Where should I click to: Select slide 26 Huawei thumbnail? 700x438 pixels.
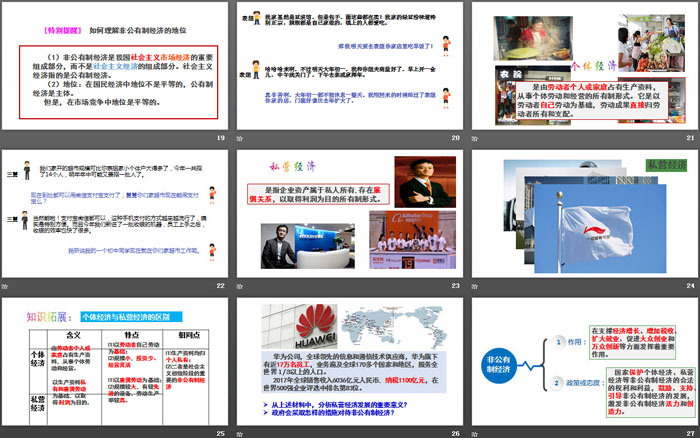click(x=350, y=362)
